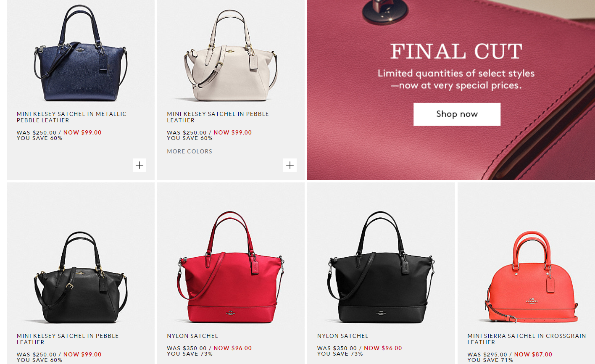595x364 pixels.
Task: Open Mini Sierra Satchel in Crossgrain Leather title
Action: (527, 339)
